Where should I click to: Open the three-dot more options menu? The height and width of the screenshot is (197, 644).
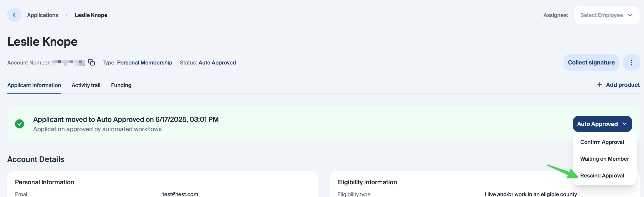(x=631, y=62)
